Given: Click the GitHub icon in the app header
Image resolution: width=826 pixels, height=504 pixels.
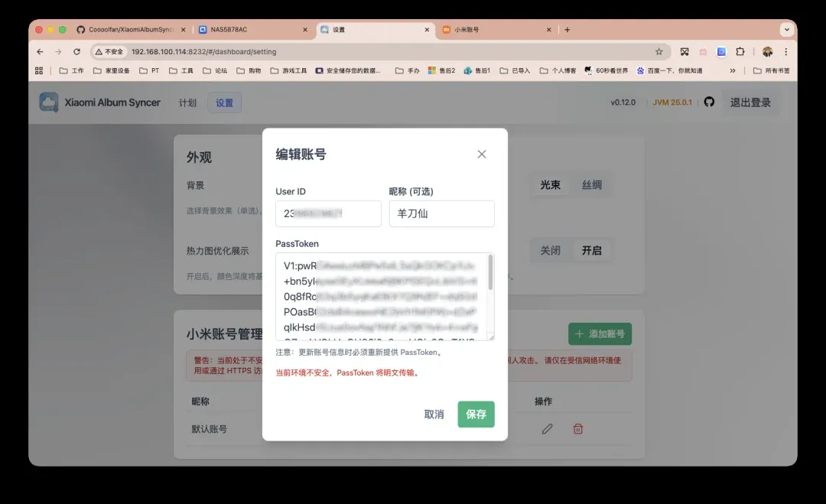Looking at the screenshot, I should [709, 102].
